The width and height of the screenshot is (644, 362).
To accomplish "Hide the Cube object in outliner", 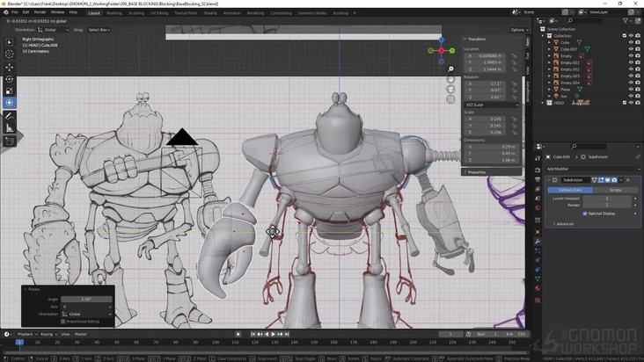I will point(632,42).
